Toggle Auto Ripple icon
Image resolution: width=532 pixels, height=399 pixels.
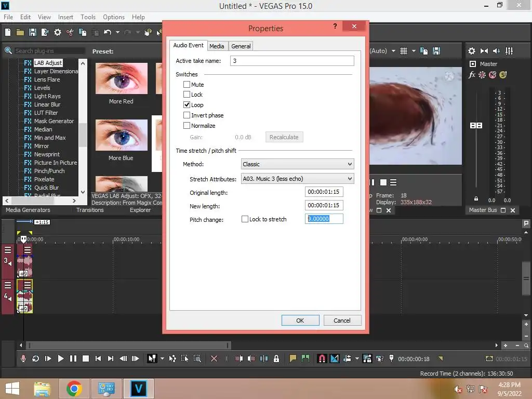pos(347,358)
